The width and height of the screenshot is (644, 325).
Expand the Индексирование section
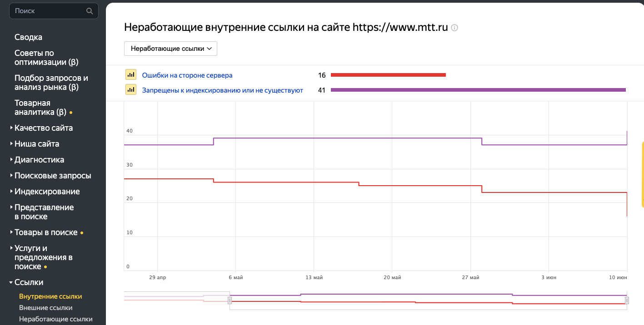[x=47, y=192]
